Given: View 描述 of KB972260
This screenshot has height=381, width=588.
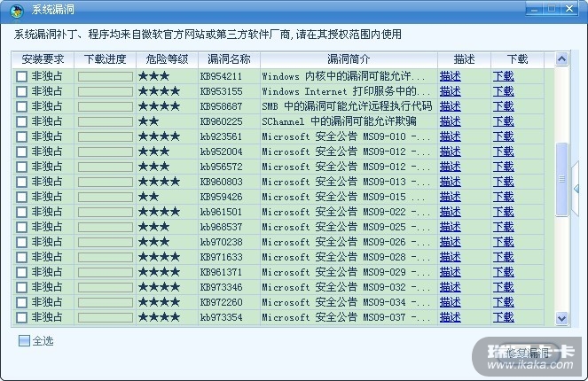Looking at the screenshot, I should [450, 302].
